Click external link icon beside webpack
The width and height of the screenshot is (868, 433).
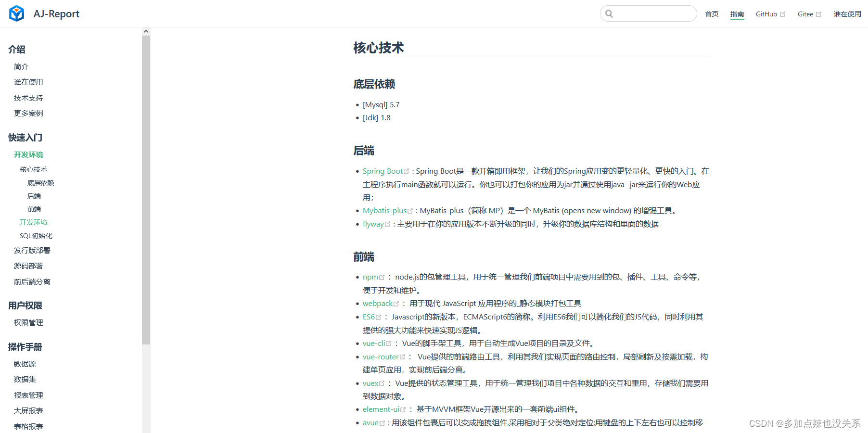click(x=396, y=304)
